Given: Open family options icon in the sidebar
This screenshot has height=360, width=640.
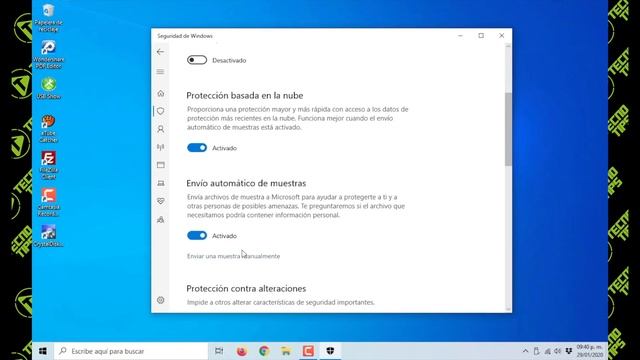Looking at the screenshot, I should [161, 220].
